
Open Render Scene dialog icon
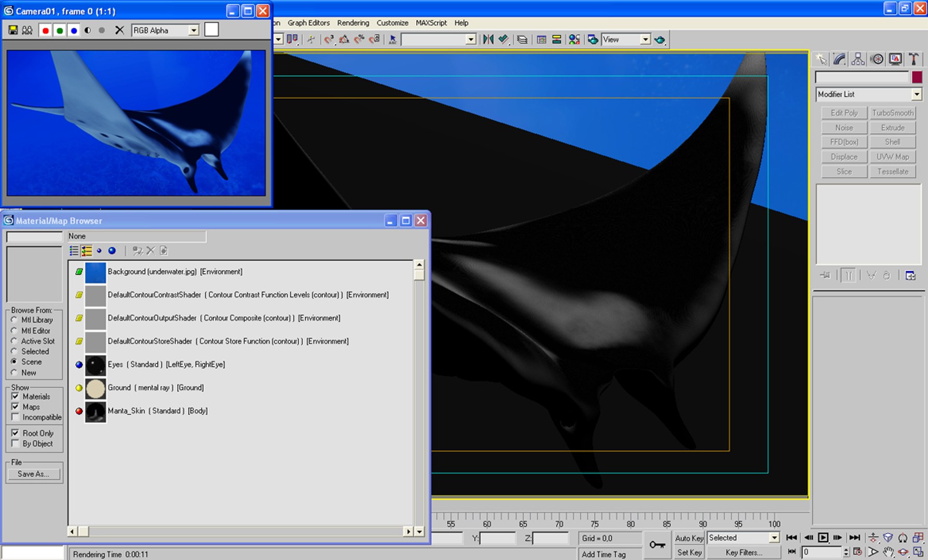pyautogui.click(x=593, y=39)
